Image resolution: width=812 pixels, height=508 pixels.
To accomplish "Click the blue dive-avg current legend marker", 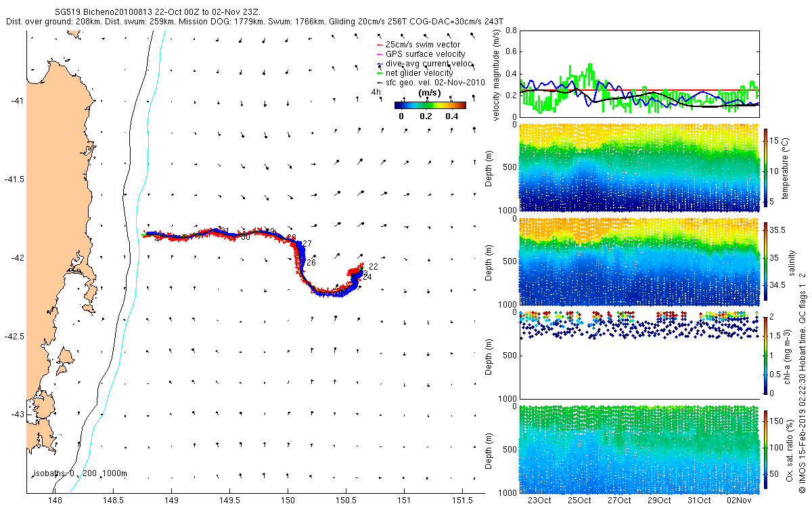I will (x=380, y=63).
